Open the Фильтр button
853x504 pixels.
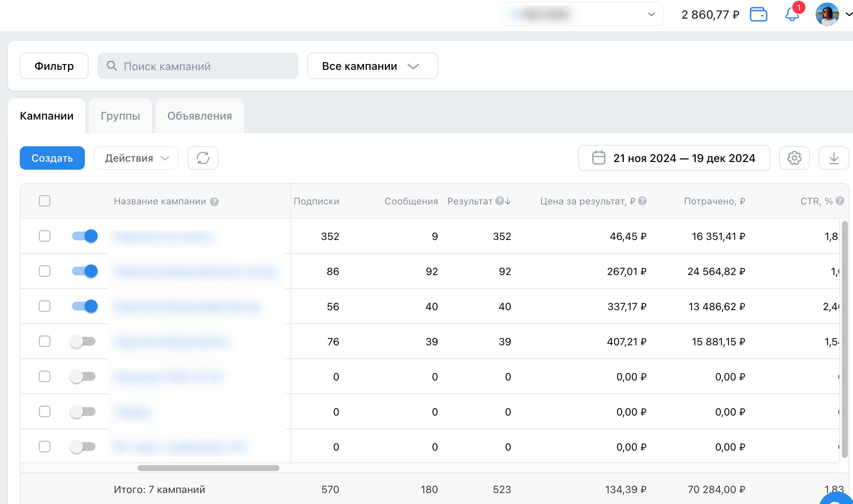coord(54,66)
